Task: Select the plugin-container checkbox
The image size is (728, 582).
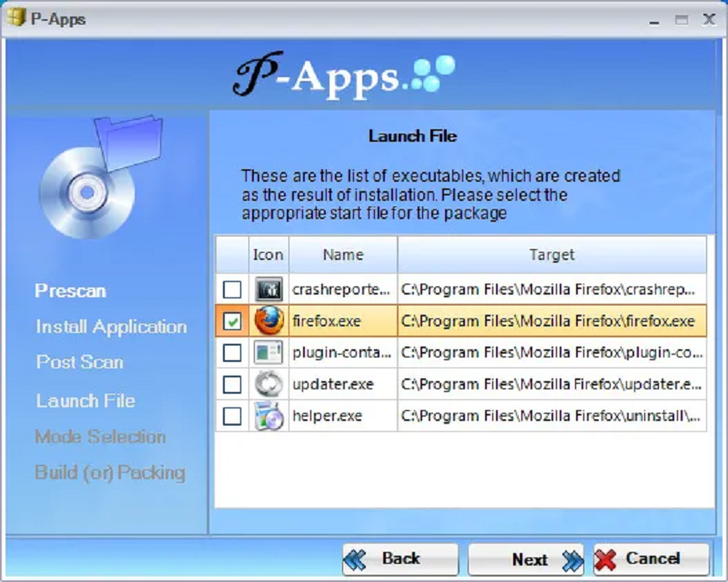Action: coord(233,353)
